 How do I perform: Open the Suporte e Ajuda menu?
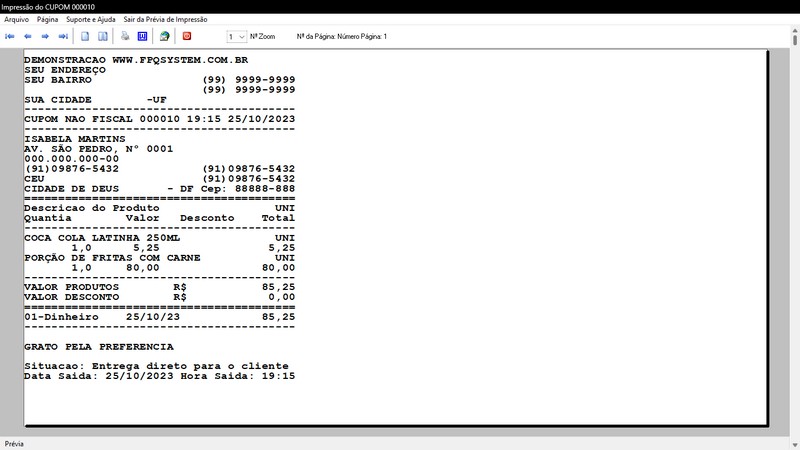(91, 19)
